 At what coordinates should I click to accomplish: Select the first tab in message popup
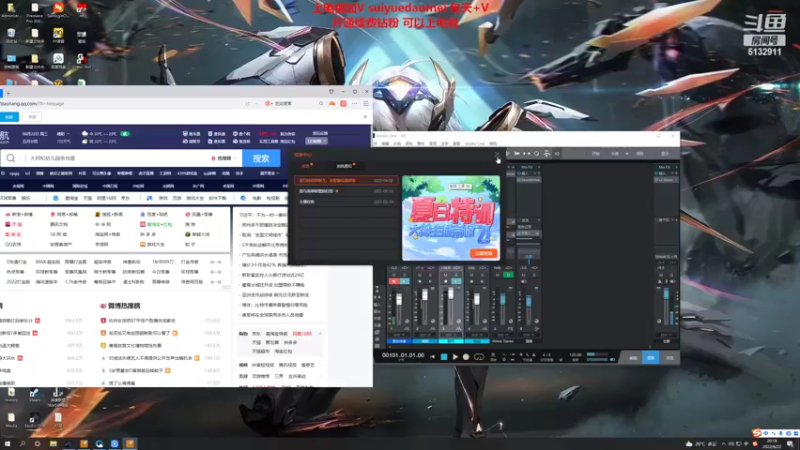pyautogui.click(x=306, y=166)
